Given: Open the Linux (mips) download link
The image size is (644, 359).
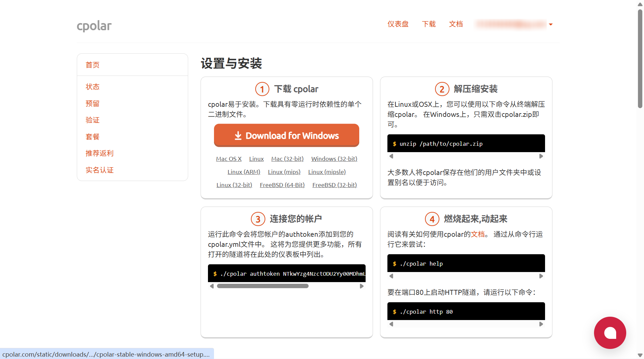Looking at the screenshot, I should (284, 172).
